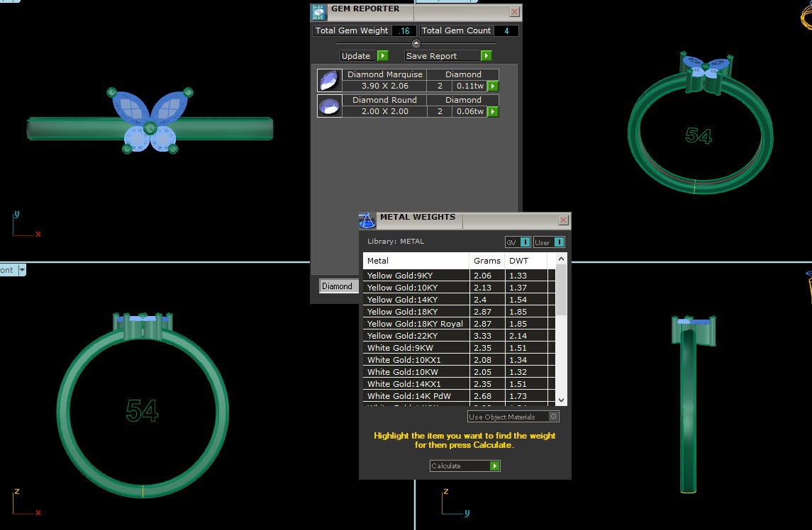This screenshot has width=812, height=530.
Task: Open the viewport name dropdown arrow
Action: coord(22,270)
